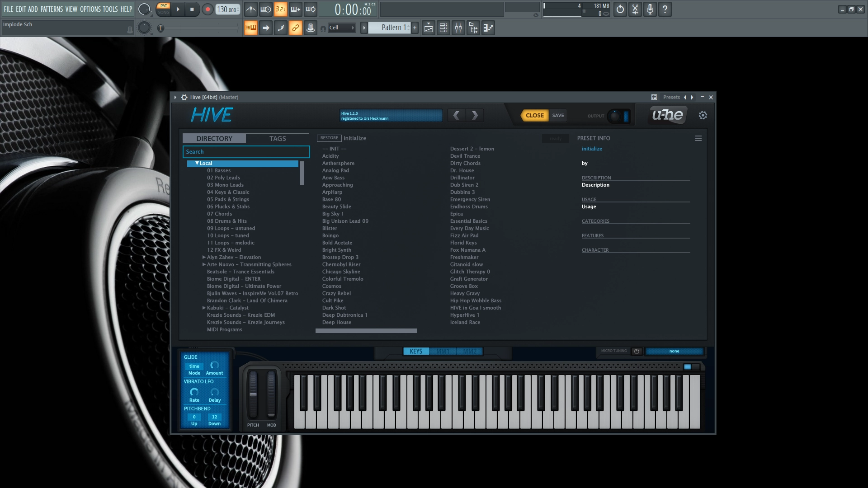
Task: Start playback with the play button
Action: 178,9
